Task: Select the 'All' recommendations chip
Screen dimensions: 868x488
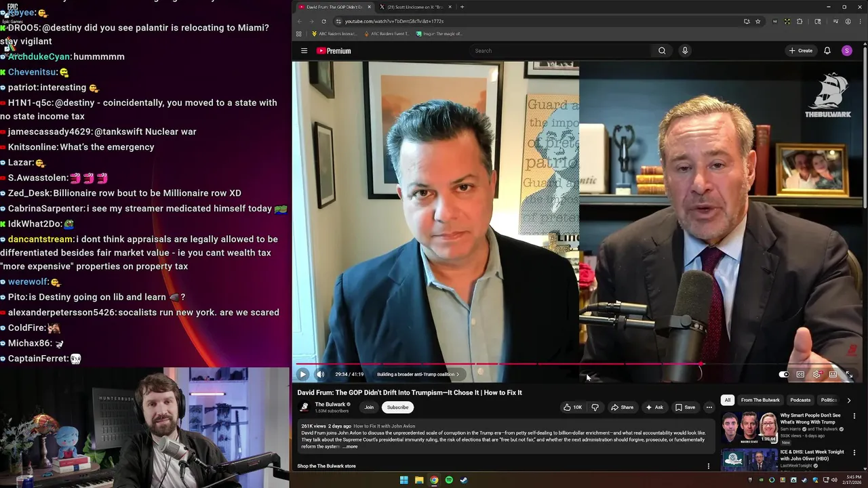Action: (727, 400)
